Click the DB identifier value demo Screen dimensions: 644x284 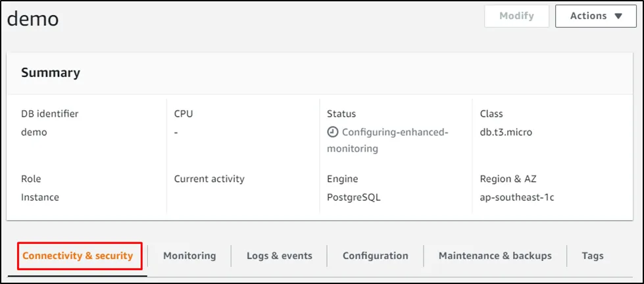34,132
